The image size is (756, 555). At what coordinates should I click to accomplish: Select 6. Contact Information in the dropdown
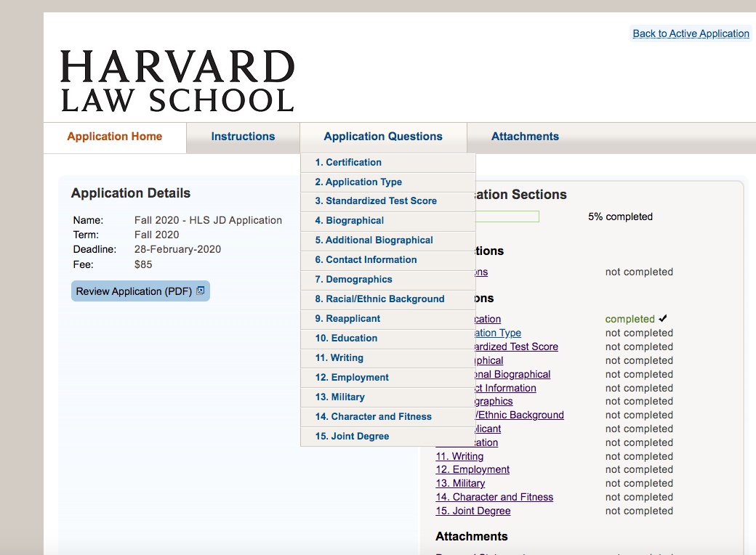(x=387, y=259)
